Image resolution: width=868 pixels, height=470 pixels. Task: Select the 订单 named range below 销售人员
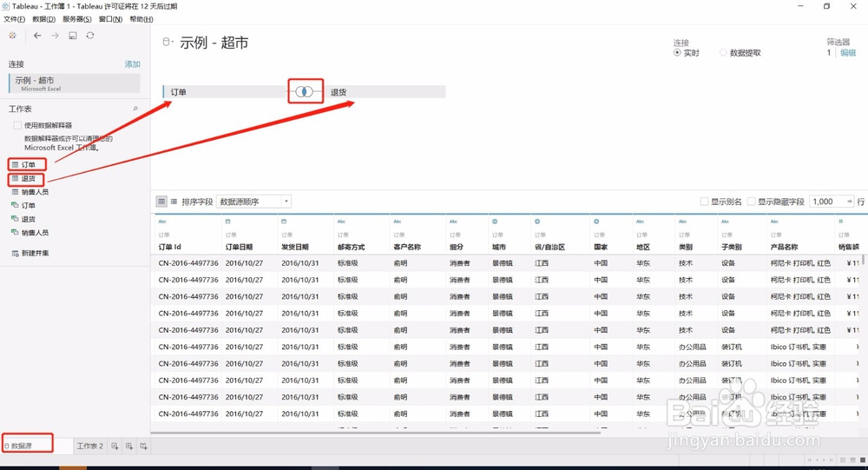(x=23, y=205)
